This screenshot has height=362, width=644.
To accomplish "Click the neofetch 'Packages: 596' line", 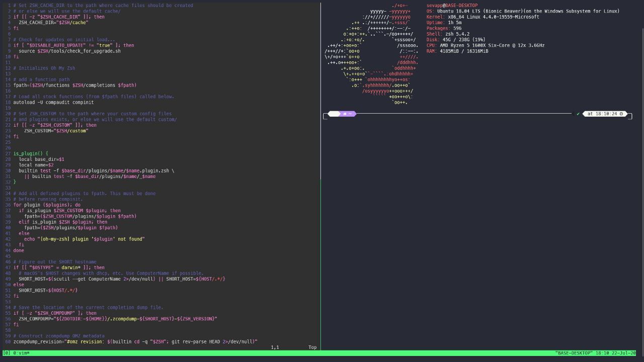I will click(x=444, y=28).
